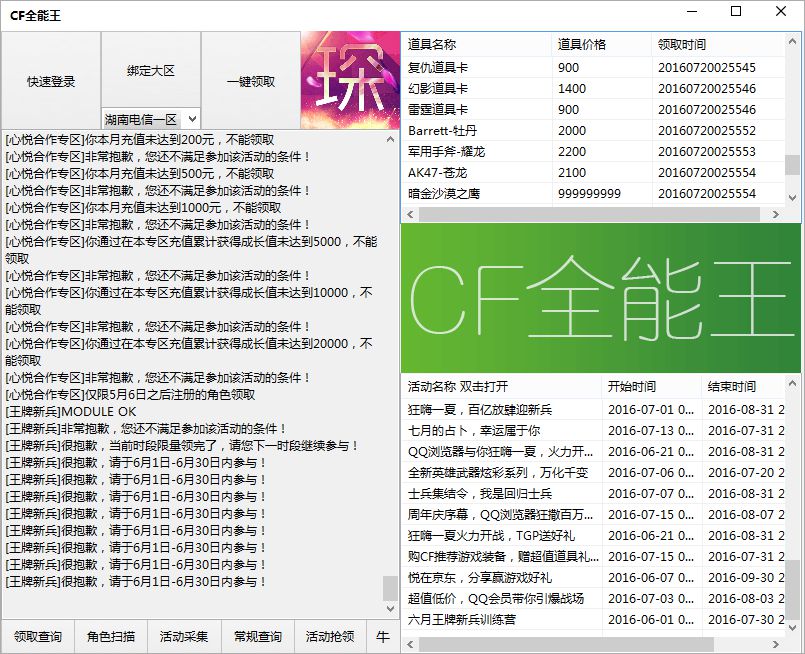Image resolution: width=805 pixels, height=654 pixels.
Task: Click the 领取查询 bottom button
Action: 37,637
